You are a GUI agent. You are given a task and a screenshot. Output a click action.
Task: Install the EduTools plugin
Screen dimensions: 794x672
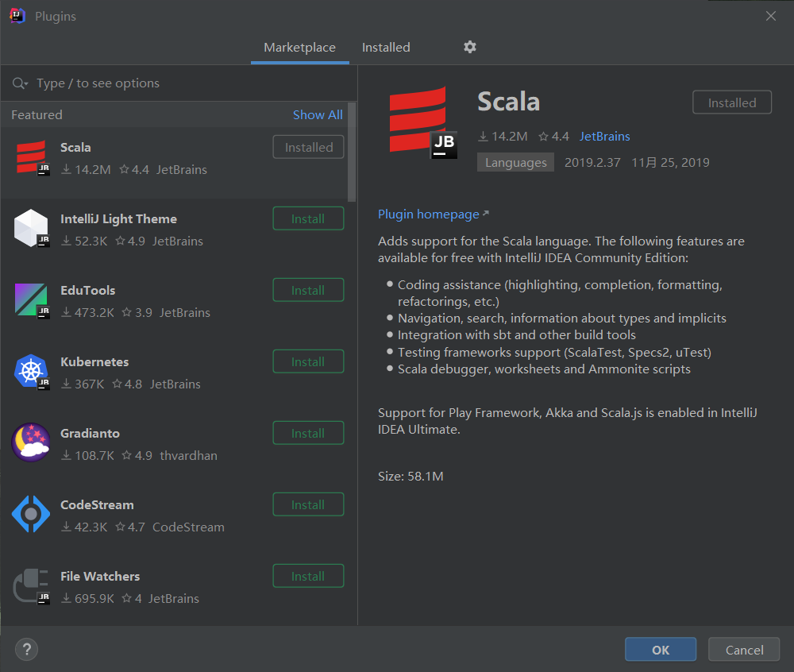coord(308,290)
